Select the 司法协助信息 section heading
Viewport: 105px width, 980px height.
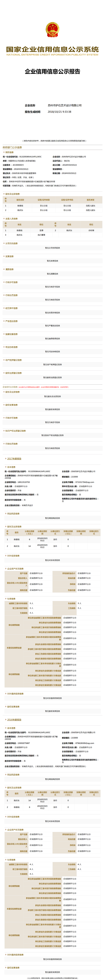coord(11,347)
